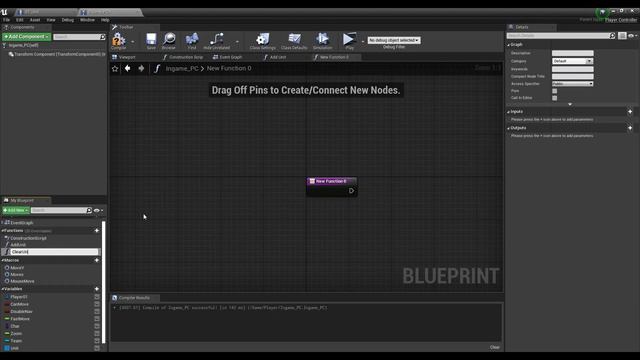Add a new function with the plus icon
Viewport: 640px width, 360px height.
click(x=97, y=231)
